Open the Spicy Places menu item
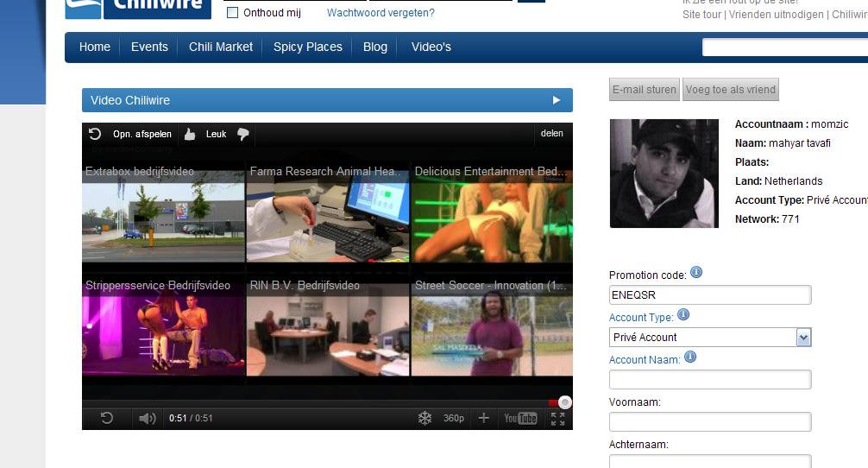The image size is (868, 468). (x=308, y=47)
